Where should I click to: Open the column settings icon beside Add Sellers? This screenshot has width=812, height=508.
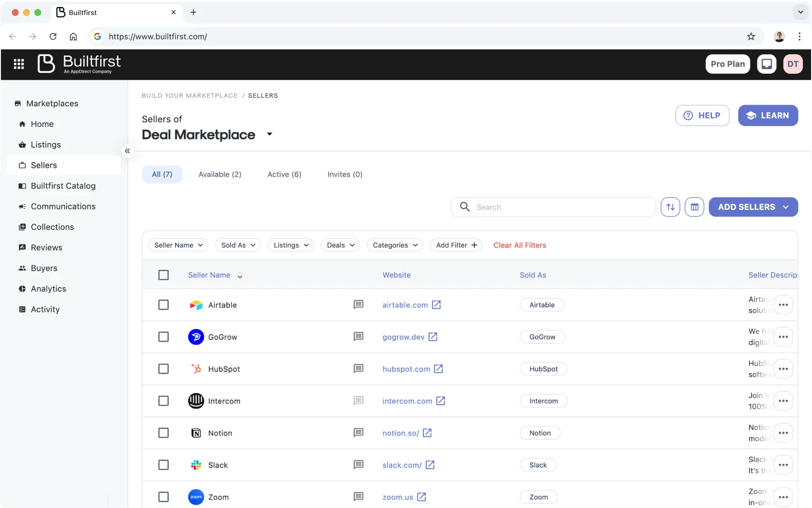695,207
